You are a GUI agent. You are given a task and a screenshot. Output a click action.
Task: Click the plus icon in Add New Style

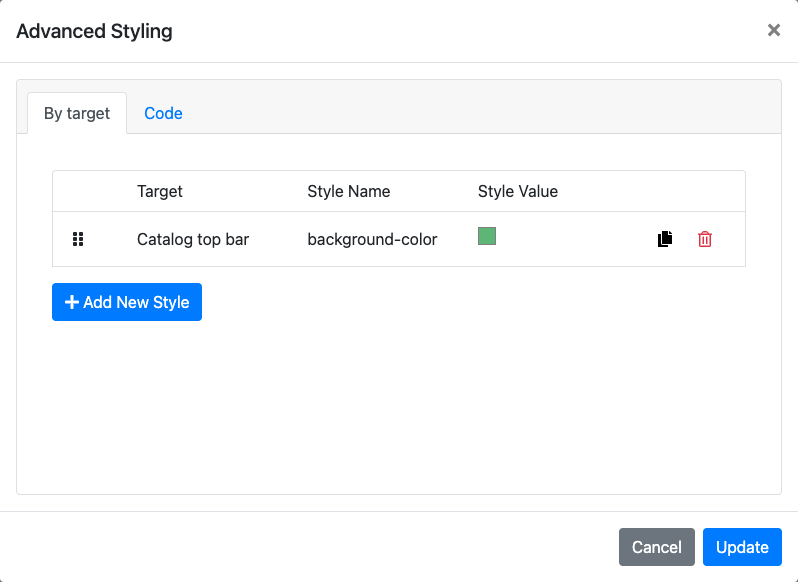72,302
